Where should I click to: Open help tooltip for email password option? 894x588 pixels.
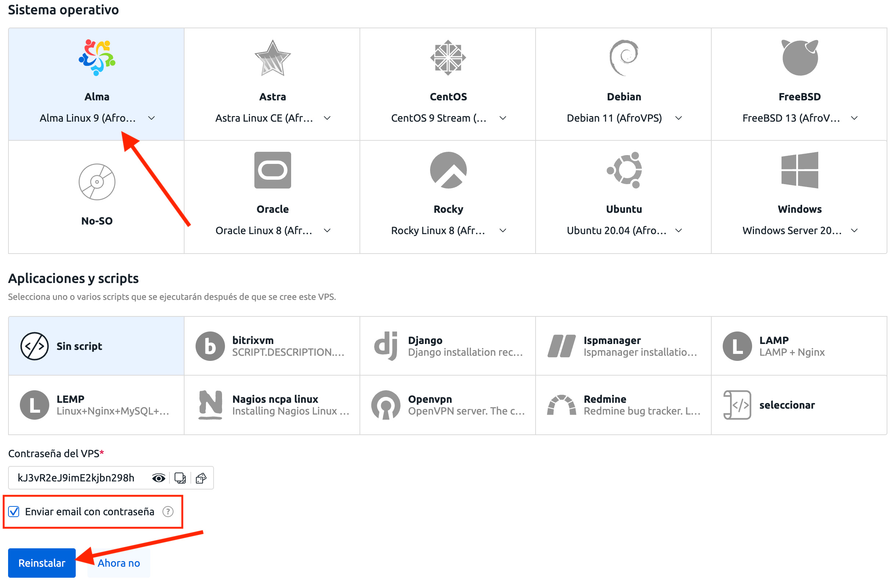point(168,512)
